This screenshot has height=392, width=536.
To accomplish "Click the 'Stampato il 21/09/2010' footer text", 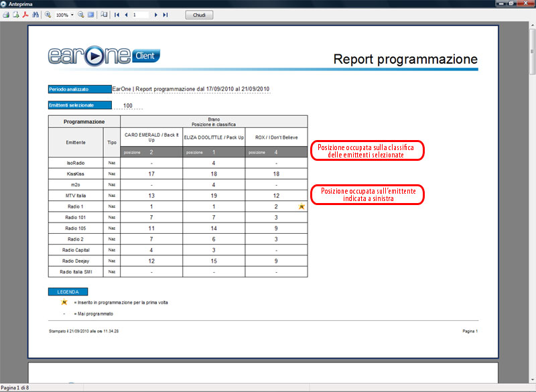I will click(x=84, y=331).
